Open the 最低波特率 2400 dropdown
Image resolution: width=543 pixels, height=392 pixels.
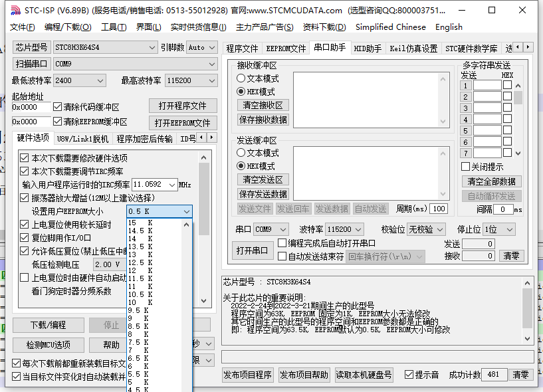[x=80, y=80]
